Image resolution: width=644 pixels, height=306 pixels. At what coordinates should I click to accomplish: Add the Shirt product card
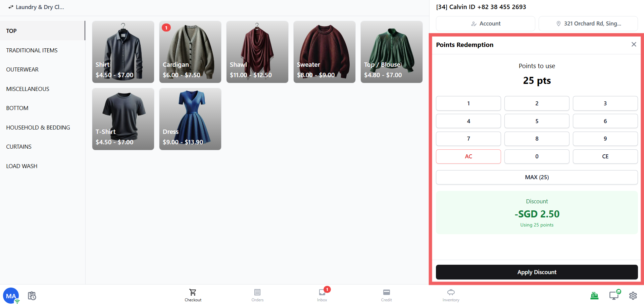(x=123, y=52)
